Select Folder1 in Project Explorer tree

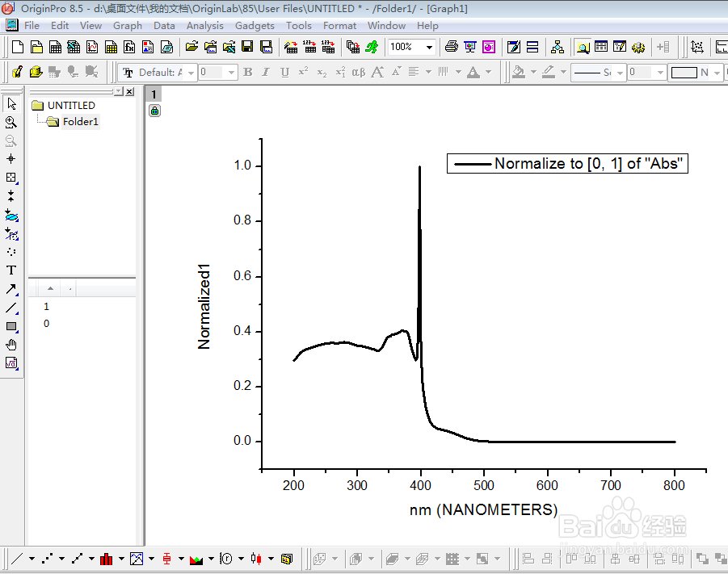pos(80,122)
